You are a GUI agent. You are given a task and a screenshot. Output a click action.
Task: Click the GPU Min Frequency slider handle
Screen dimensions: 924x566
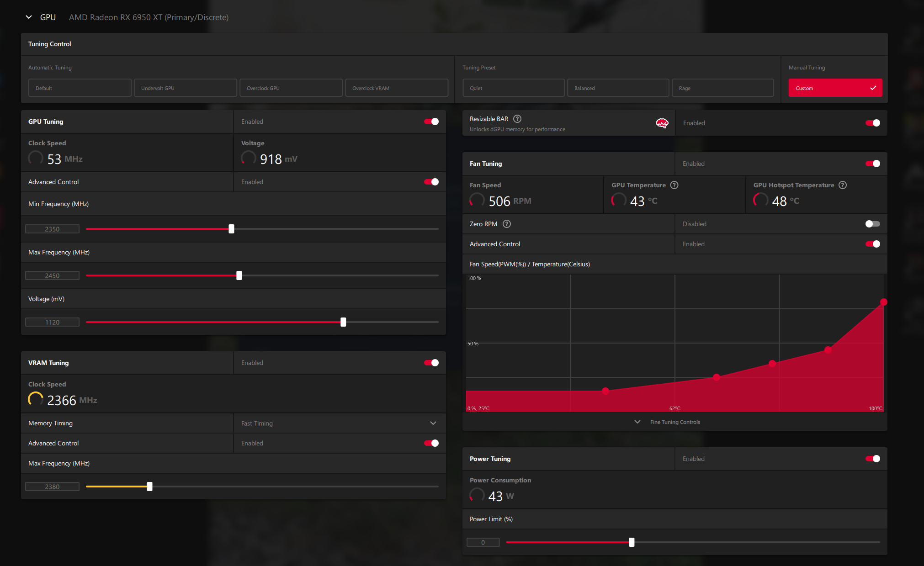pyautogui.click(x=232, y=229)
